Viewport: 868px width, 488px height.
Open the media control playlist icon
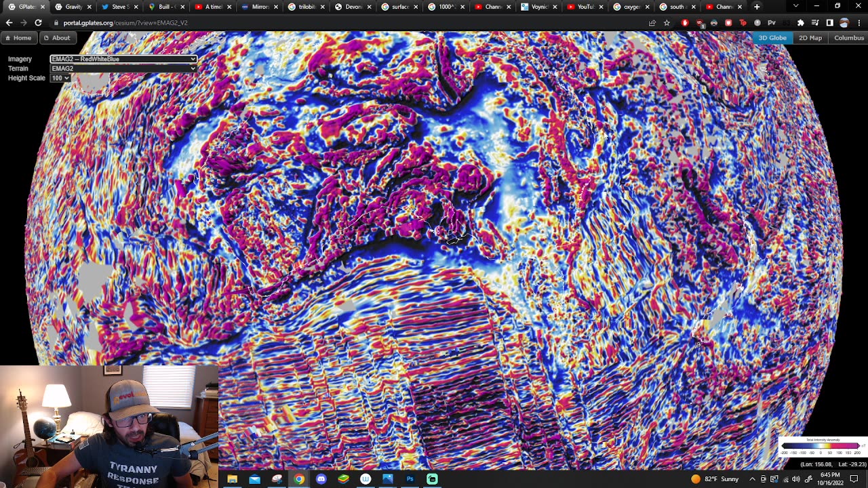coord(815,22)
